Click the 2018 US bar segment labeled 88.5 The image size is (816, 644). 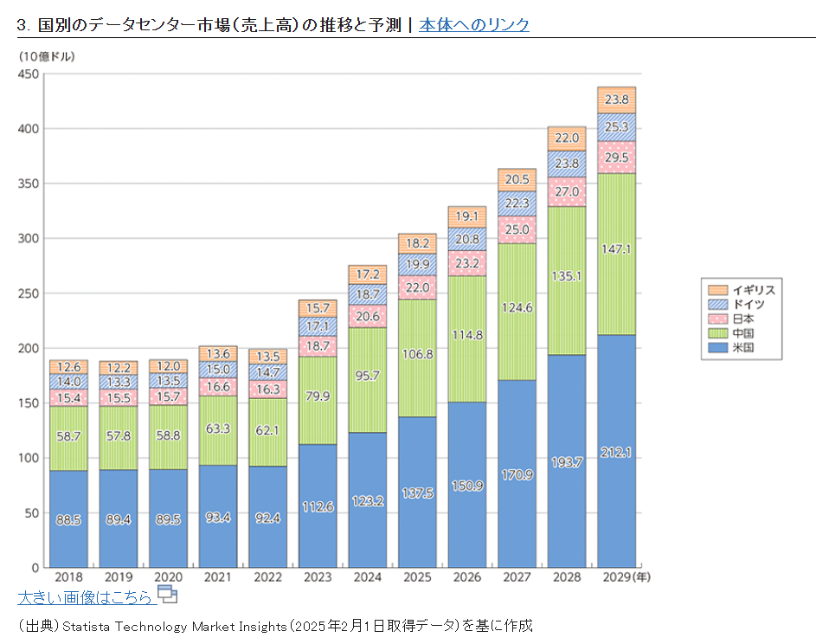point(68,518)
